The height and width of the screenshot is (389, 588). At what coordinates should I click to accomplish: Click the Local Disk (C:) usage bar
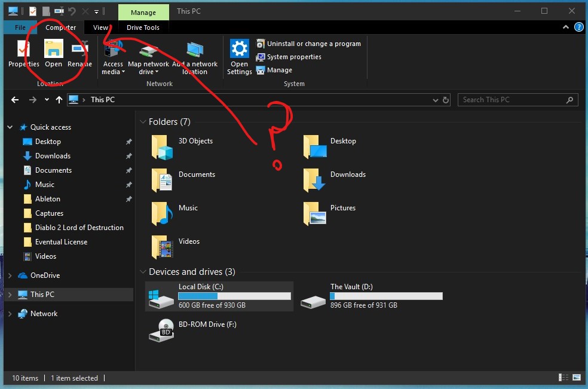pos(234,296)
